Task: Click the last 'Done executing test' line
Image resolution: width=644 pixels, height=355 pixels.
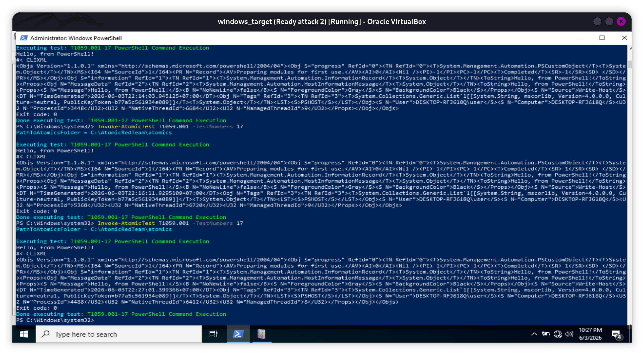Action: (x=121, y=314)
